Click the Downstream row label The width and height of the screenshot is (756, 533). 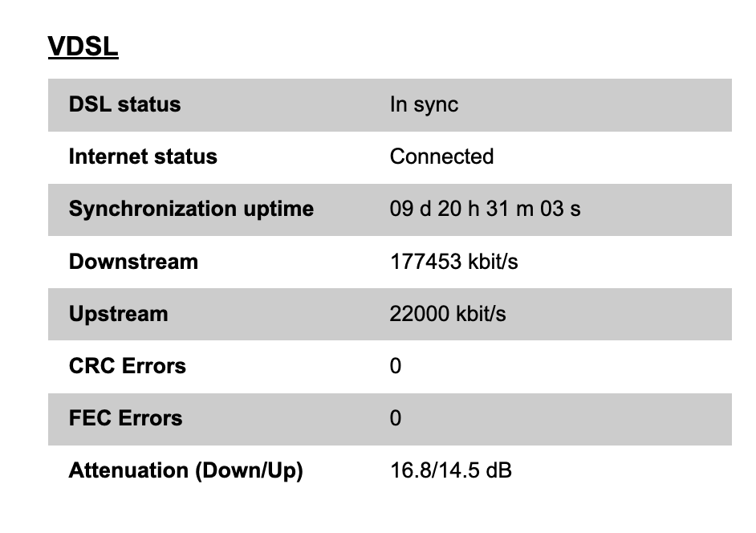[x=133, y=262]
